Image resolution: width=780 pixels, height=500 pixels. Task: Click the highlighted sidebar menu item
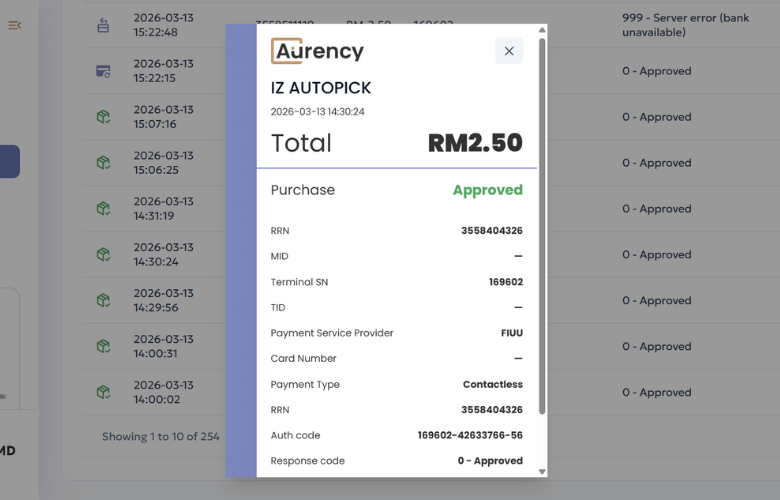tap(9, 162)
